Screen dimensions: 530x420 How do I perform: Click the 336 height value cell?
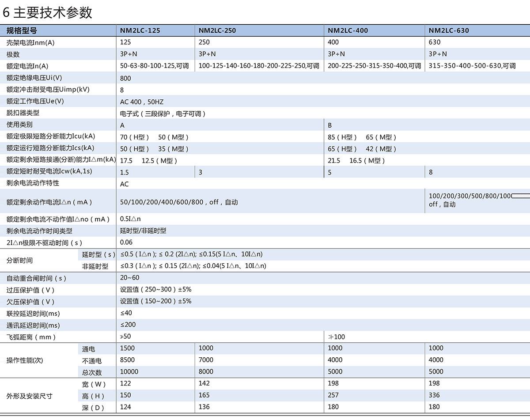pos(434,395)
